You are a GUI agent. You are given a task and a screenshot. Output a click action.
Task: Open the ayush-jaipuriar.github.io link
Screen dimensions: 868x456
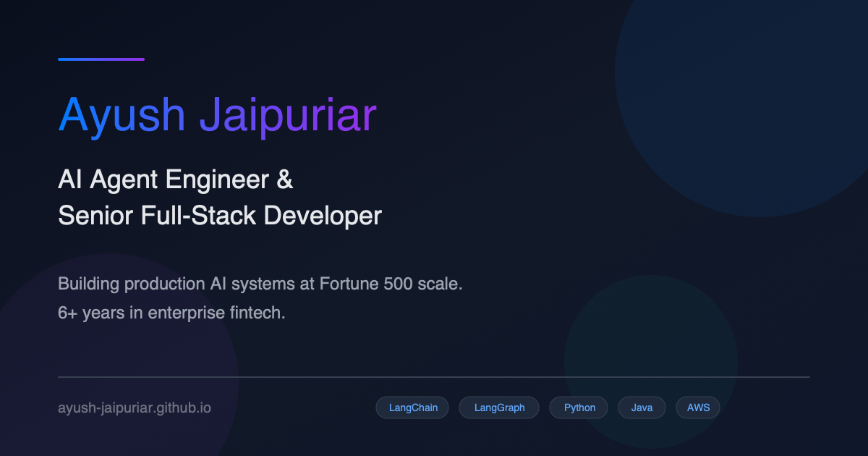click(135, 408)
